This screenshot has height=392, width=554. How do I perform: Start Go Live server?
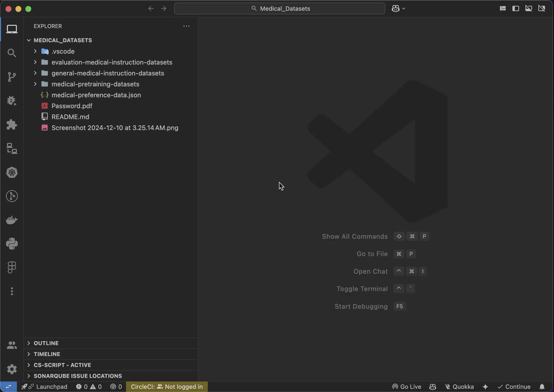(407, 387)
